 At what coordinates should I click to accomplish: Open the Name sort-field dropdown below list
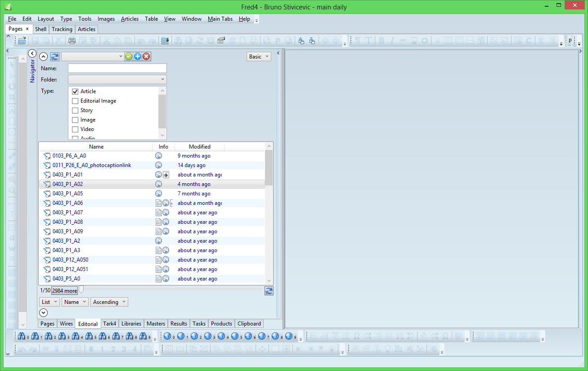click(x=75, y=302)
